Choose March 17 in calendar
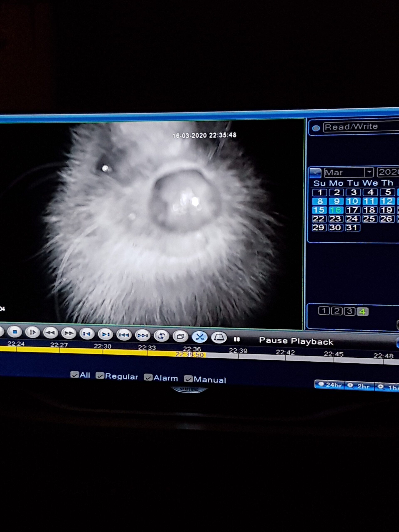Viewport: 399px width, 532px height. click(353, 210)
